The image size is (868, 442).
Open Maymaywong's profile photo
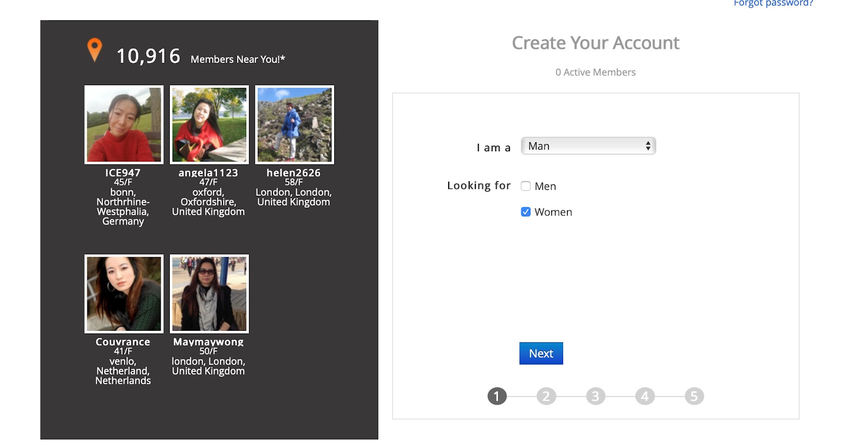coord(209,294)
